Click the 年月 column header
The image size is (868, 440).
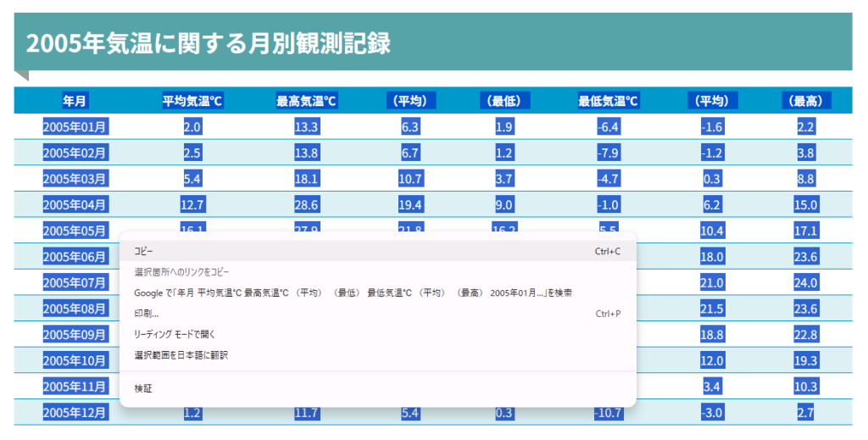coord(75,102)
